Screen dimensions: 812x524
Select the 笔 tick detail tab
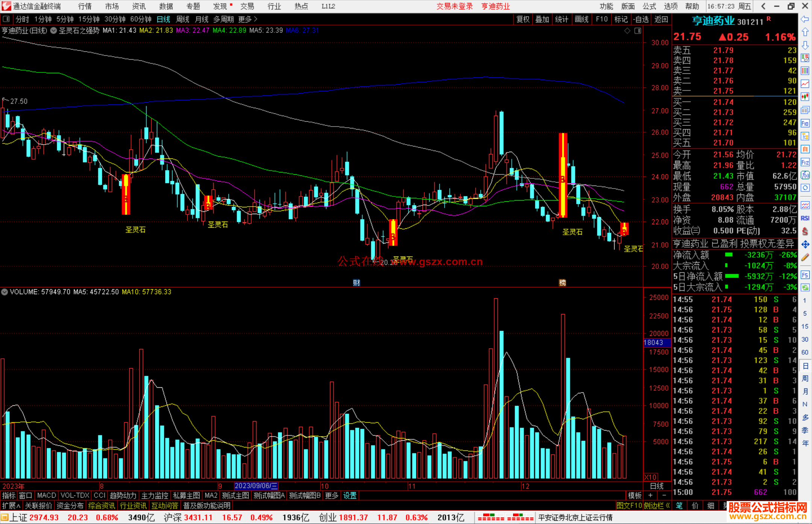679,506
